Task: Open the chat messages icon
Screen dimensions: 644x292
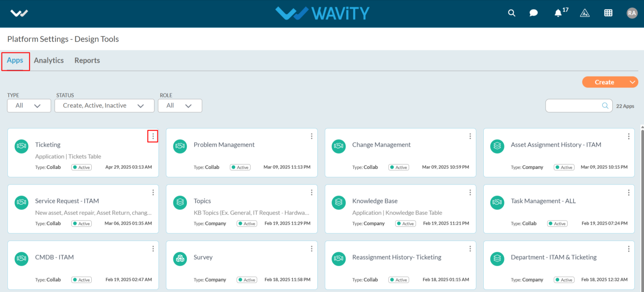Action: (533, 13)
